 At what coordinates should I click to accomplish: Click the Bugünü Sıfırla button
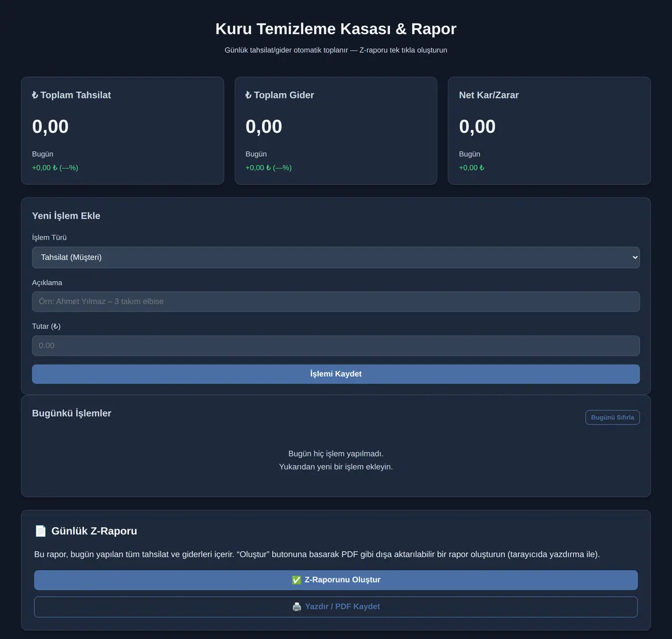click(x=613, y=417)
